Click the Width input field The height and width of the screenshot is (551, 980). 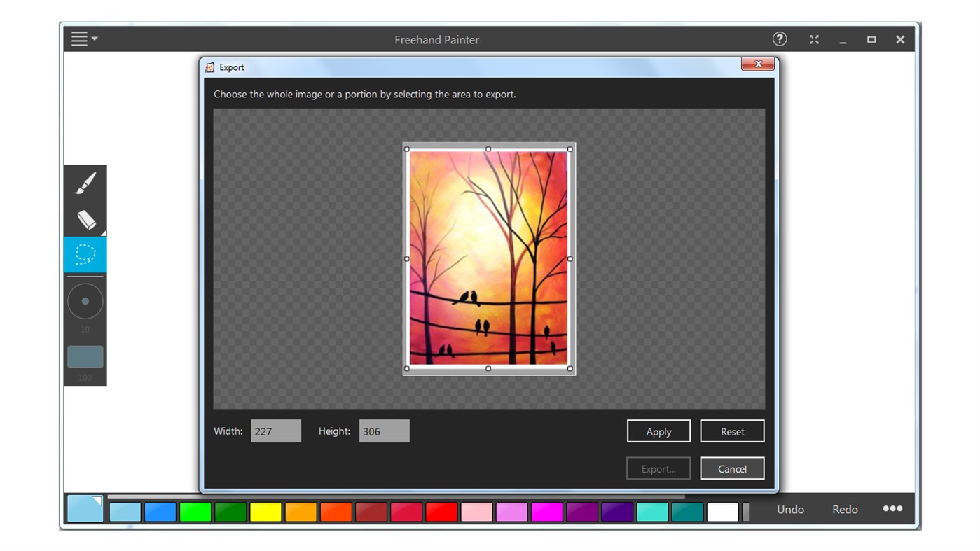[x=276, y=431]
